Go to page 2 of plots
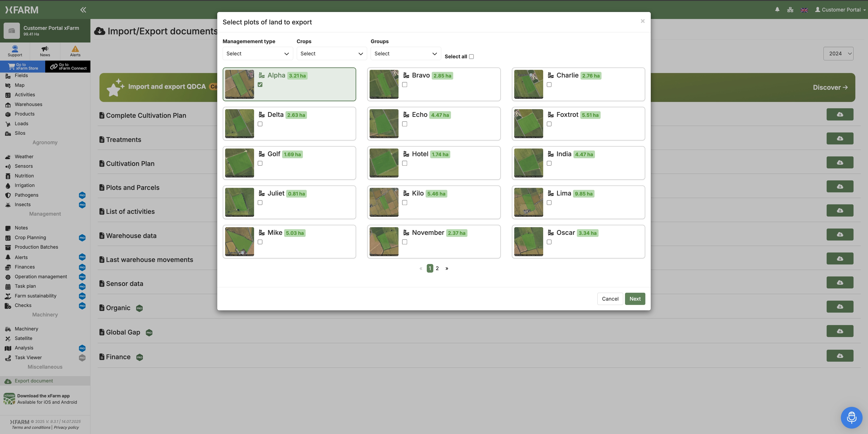The width and height of the screenshot is (868, 434). (x=437, y=268)
